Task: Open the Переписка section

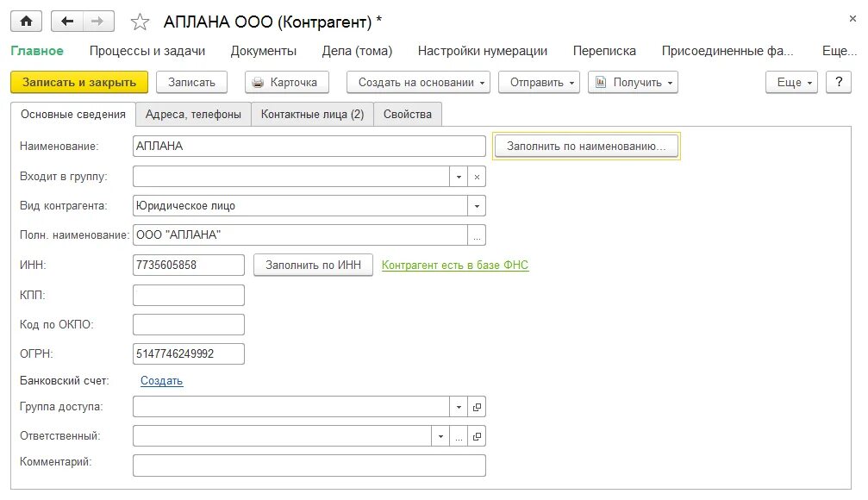Action: [x=604, y=51]
